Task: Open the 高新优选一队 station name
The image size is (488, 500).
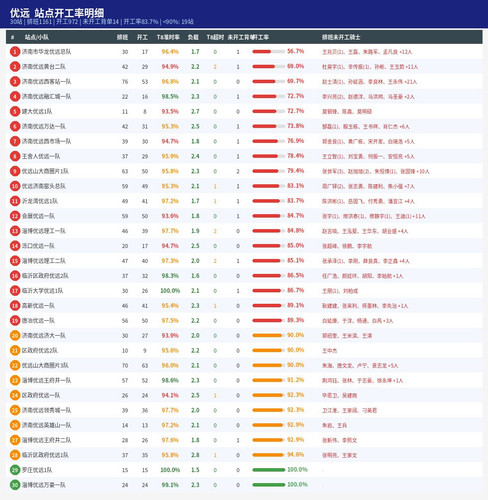Action: (x=38, y=306)
